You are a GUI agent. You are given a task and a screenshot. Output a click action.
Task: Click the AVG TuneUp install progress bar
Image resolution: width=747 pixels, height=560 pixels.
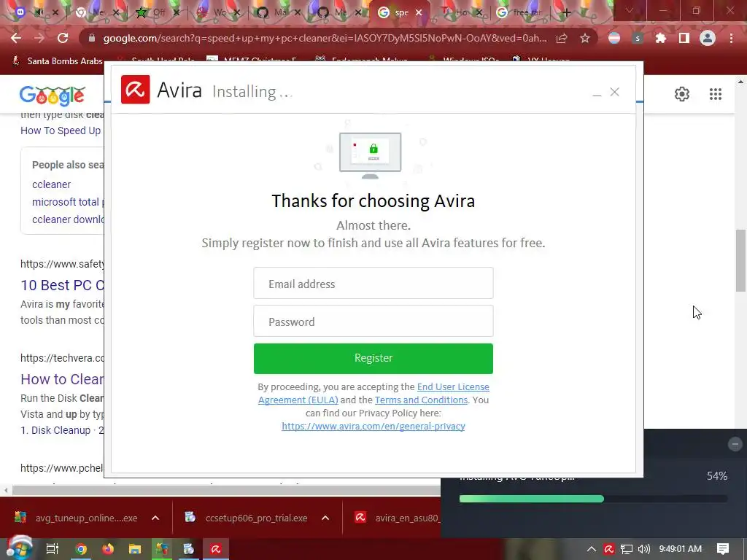(593, 499)
